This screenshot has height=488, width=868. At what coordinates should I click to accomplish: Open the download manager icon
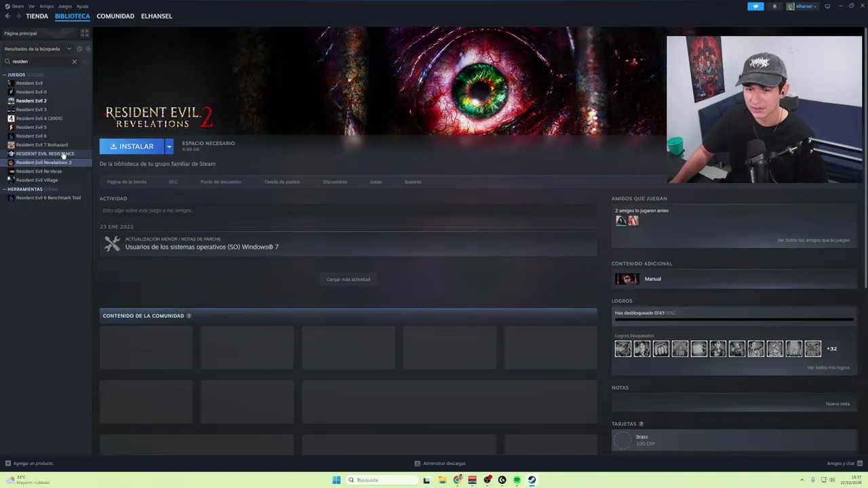[418, 464]
